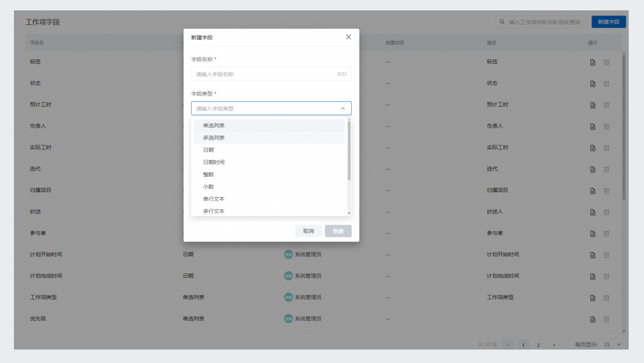This screenshot has width=644, height=363.
Task: Collapse the 字段类型 dropdown chevron
Action: pyautogui.click(x=343, y=109)
